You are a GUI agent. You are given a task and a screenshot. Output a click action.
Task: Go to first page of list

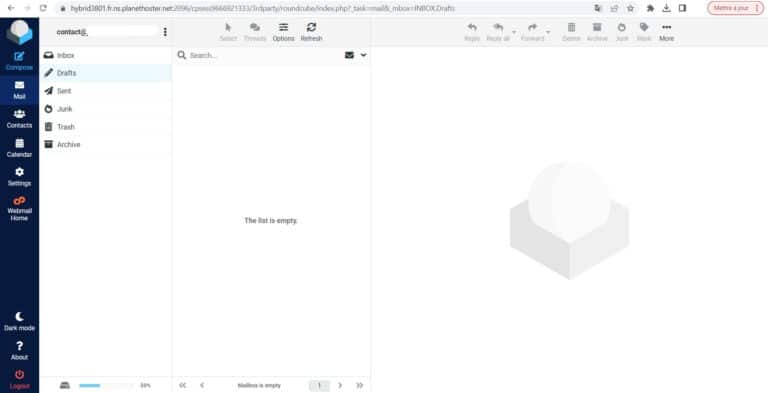pos(183,386)
